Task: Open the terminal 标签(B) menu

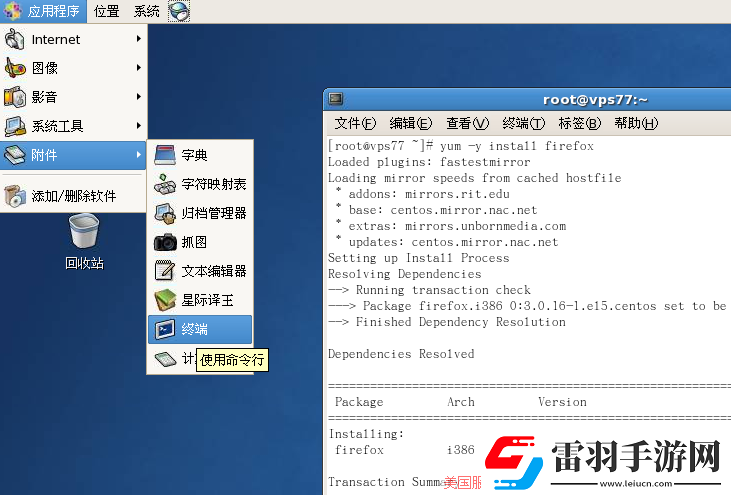Action: (579, 124)
